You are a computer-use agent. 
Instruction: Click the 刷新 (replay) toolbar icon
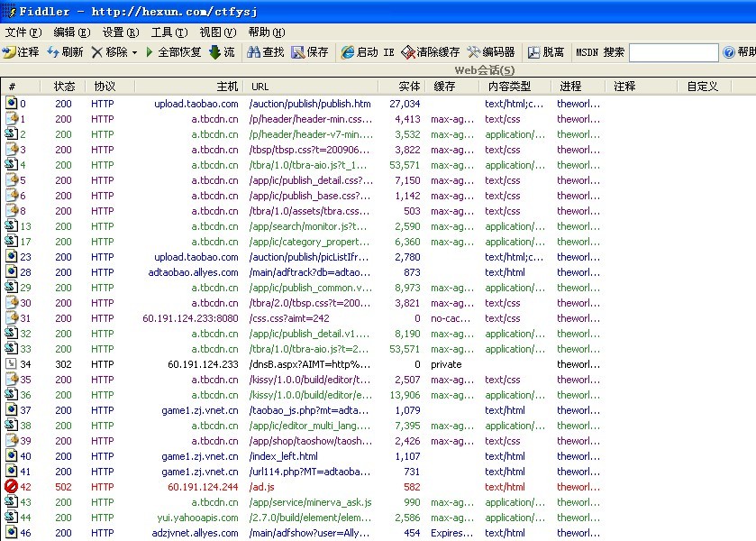click(53, 52)
